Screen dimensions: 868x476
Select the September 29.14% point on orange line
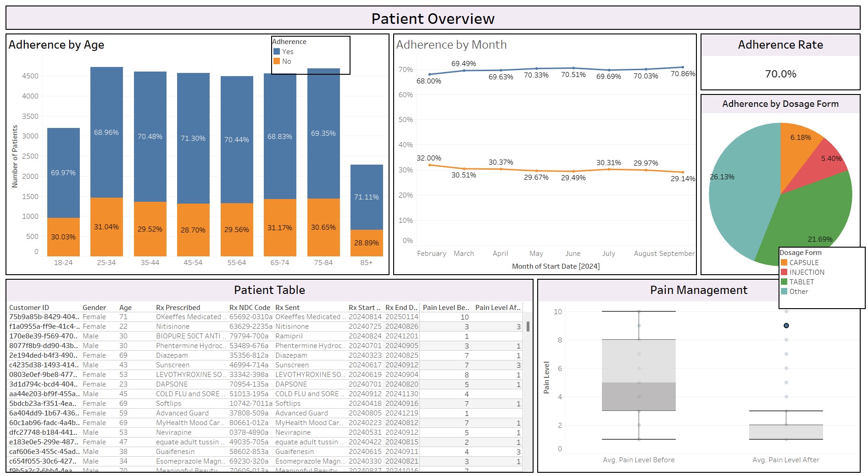[683, 172]
